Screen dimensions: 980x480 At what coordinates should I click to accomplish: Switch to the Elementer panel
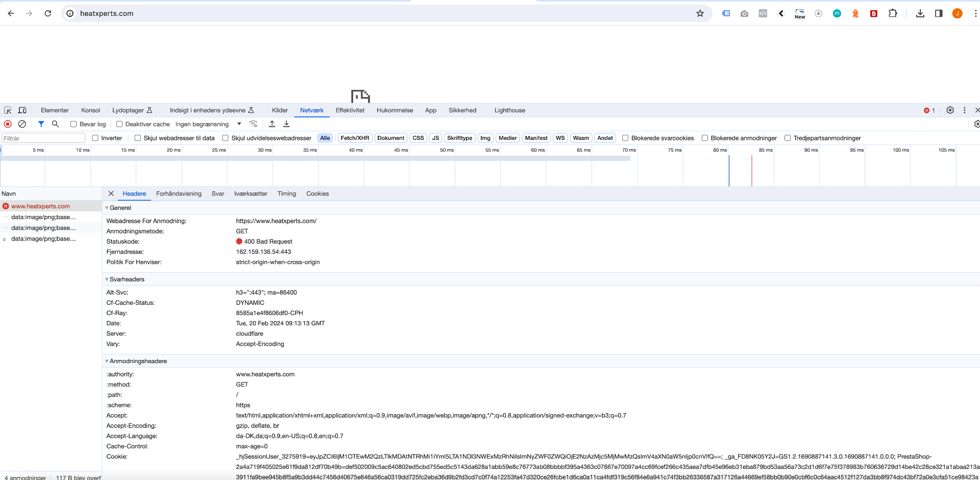click(55, 110)
